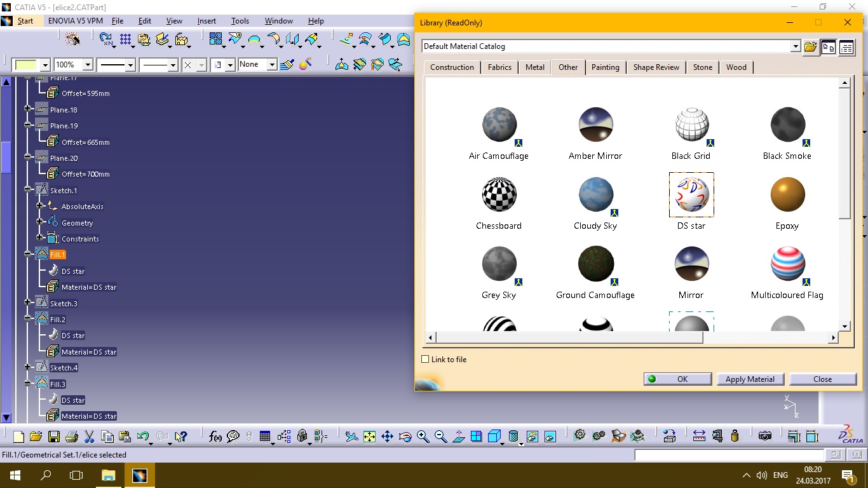Expand the Sketch.3 tree node

tap(27, 303)
